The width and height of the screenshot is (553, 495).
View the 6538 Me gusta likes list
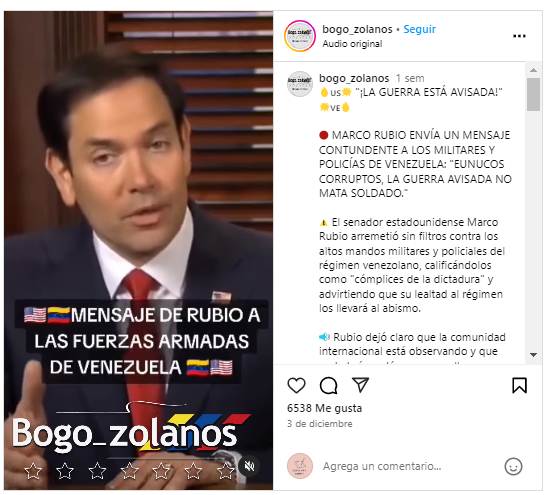[x=324, y=408]
